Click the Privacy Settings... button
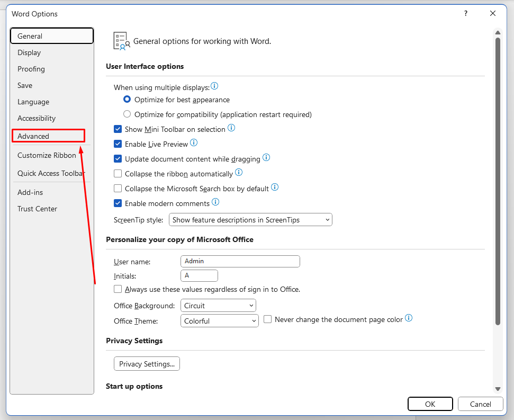The width and height of the screenshot is (514, 420). tap(147, 364)
